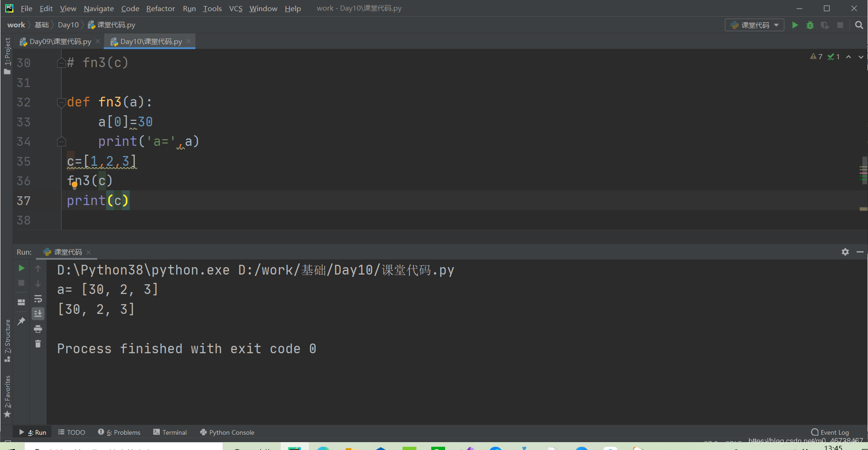Open the Help menu
The height and width of the screenshot is (450, 868).
point(293,8)
